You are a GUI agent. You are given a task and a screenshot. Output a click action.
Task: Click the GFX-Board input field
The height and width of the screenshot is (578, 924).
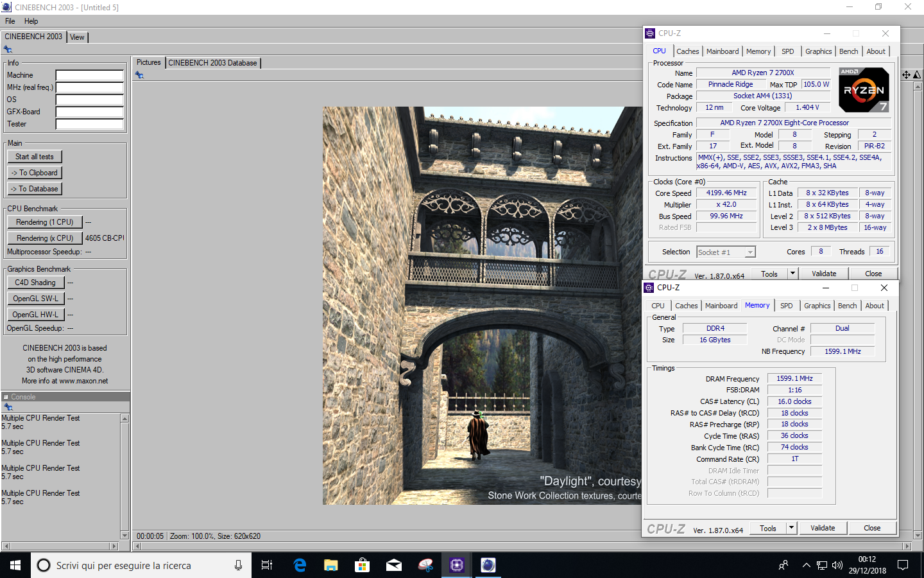point(90,112)
